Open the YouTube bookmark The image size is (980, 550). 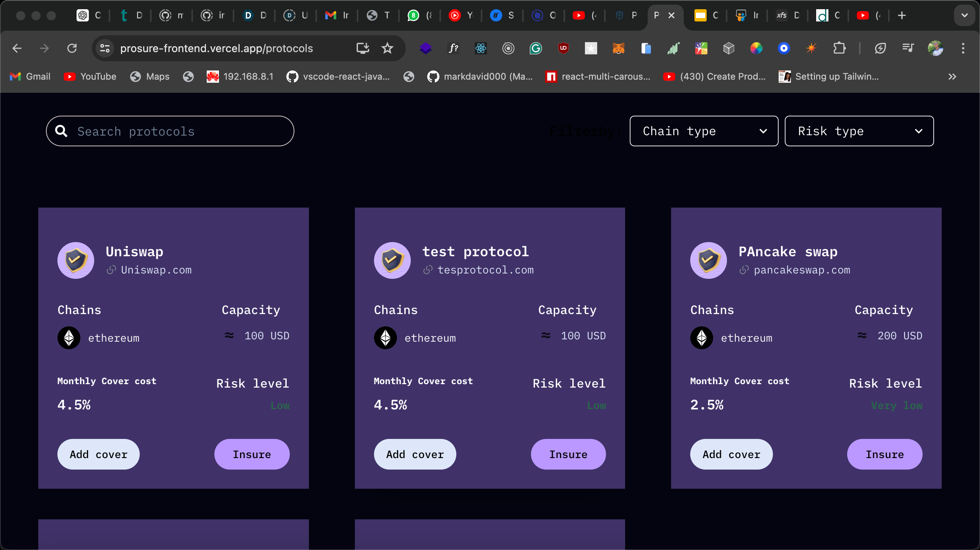[x=90, y=77]
